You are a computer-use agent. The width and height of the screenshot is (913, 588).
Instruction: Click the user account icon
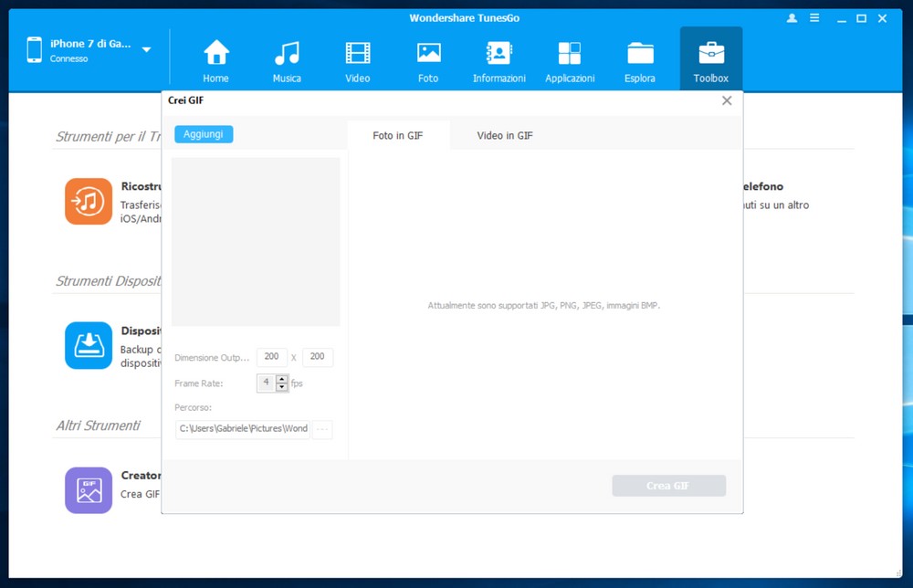pos(792,18)
